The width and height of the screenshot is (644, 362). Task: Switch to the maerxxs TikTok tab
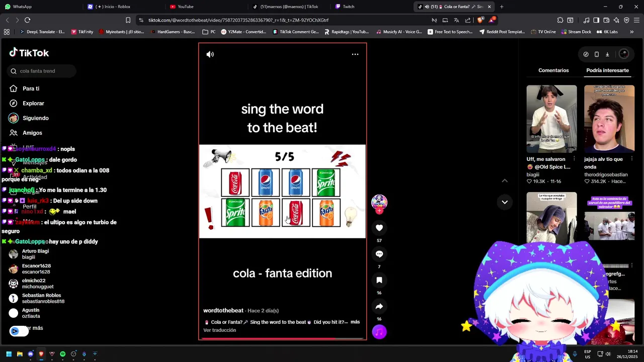289,7
